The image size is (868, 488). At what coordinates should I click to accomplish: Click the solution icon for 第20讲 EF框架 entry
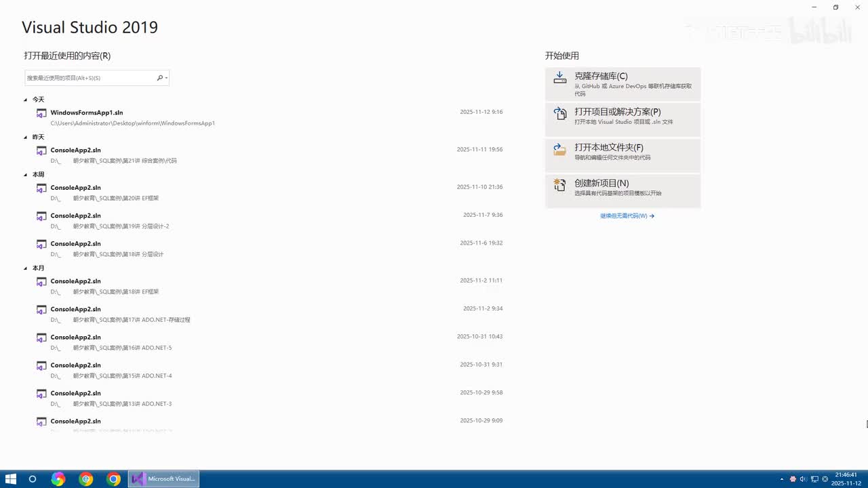41,188
